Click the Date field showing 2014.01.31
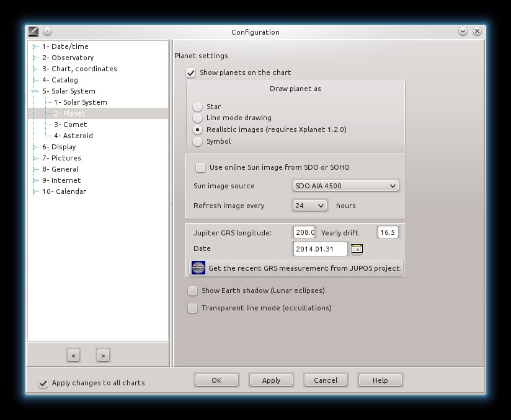This screenshot has height=420, width=511. tap(321, 249)
